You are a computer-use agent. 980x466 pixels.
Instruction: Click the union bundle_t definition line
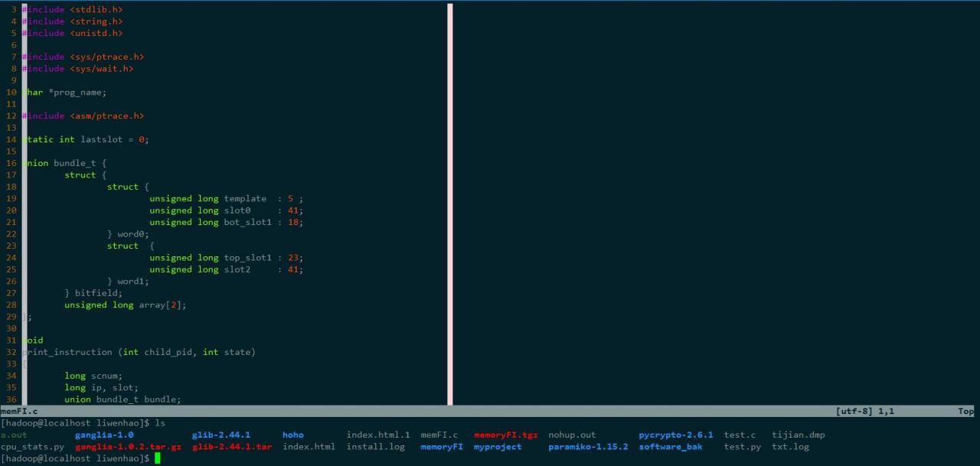click(x=64, y=163)
